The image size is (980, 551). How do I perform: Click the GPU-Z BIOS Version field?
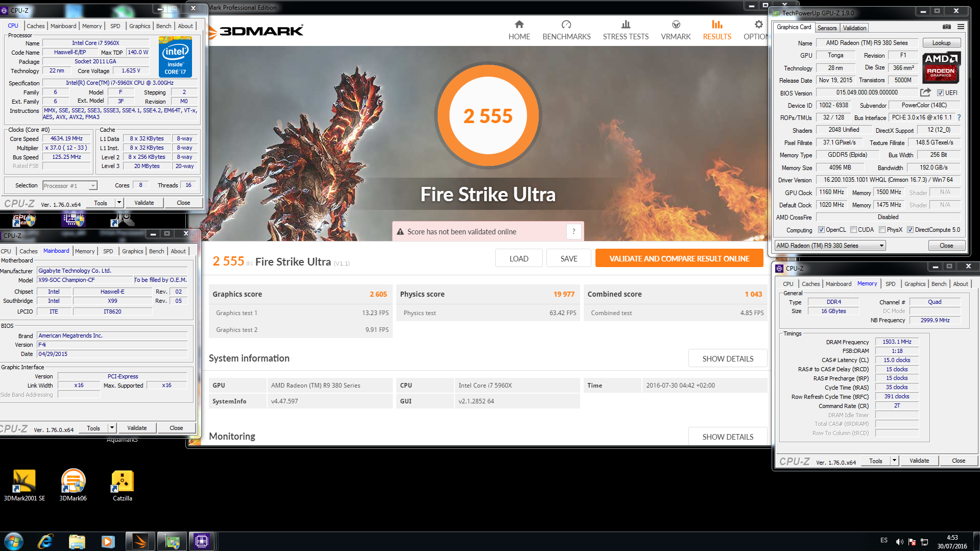[867, 92]
